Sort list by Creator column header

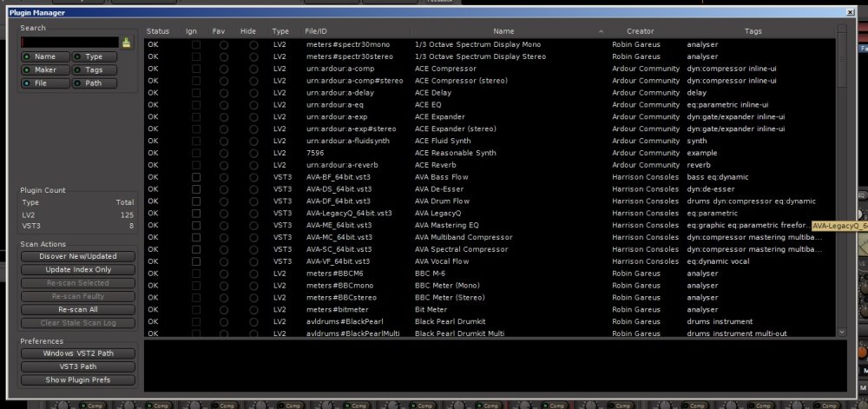[641, 31]
